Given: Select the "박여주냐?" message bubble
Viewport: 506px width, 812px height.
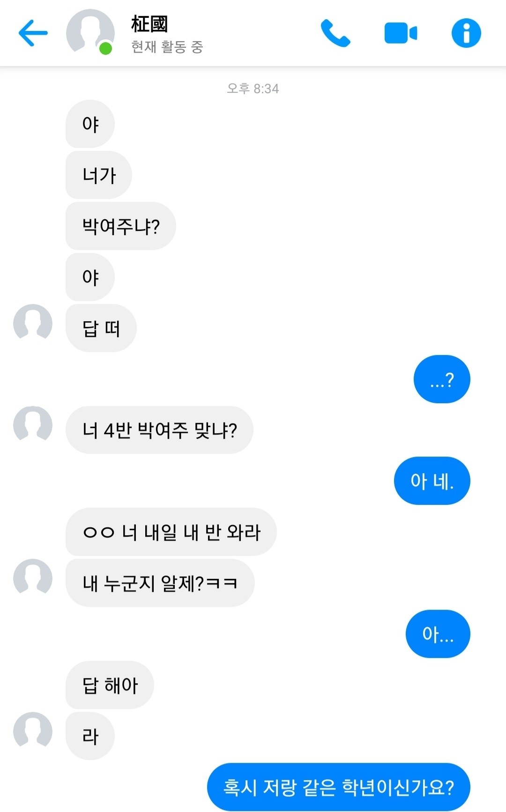Looking at the screenshot, I should point(121,226).
